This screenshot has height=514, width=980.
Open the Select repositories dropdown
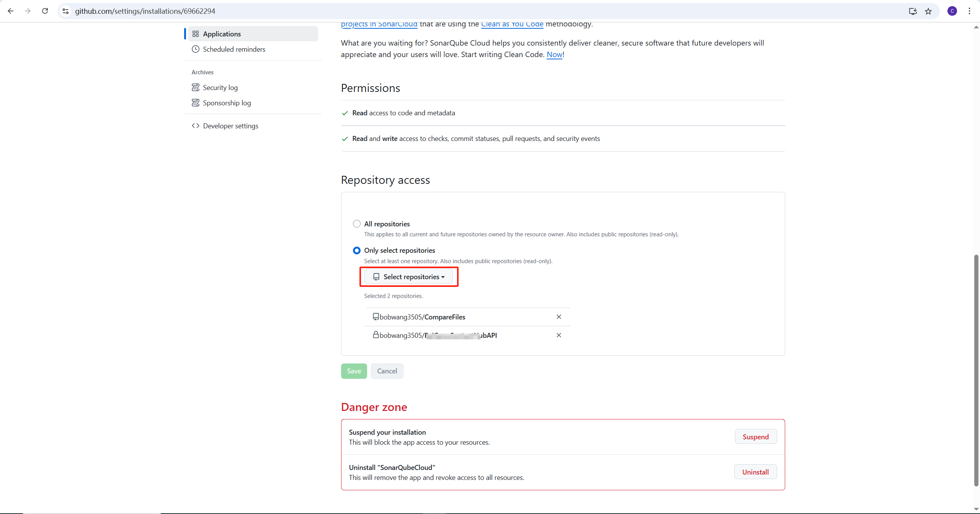pyautogui.click(x=408, y=277)
